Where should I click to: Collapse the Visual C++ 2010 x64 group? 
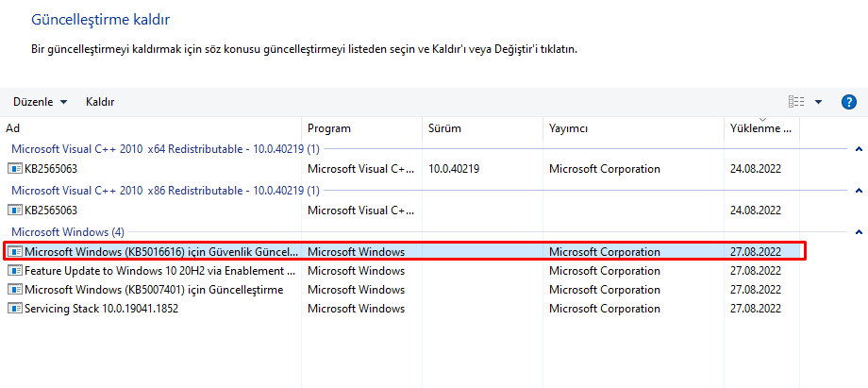coord(859,149)
